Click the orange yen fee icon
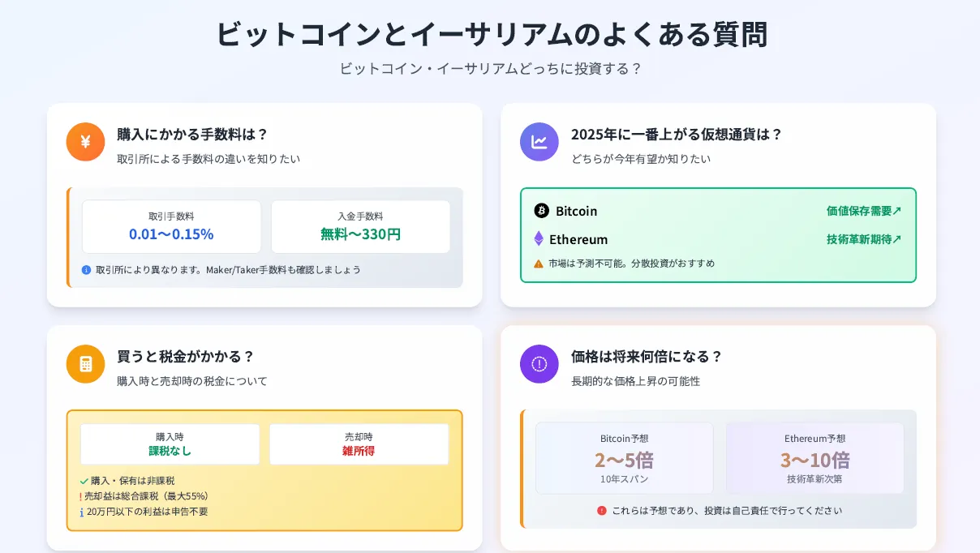Viewport: 980px width, 553px height. 85,142
